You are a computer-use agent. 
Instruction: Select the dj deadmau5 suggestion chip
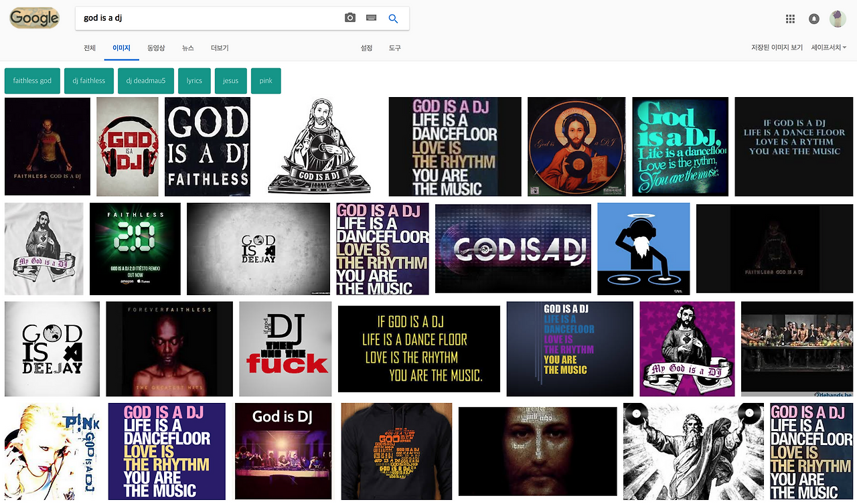tap(145, 80)
